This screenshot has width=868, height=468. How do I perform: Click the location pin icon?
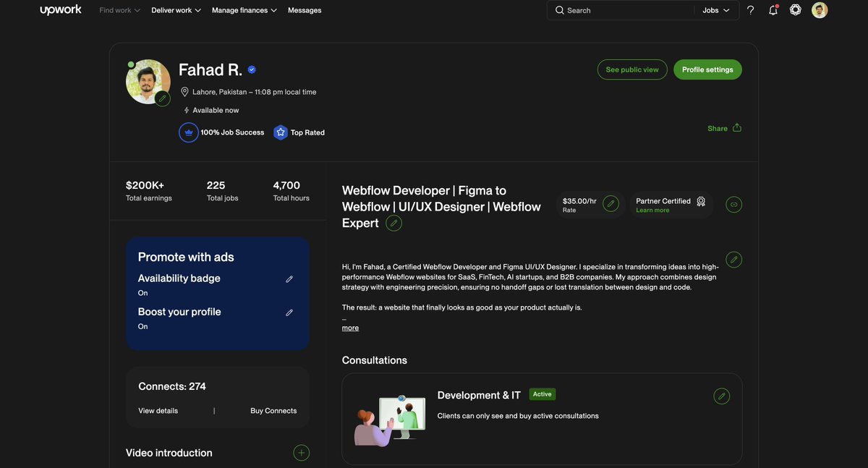[x=184, y=92]
